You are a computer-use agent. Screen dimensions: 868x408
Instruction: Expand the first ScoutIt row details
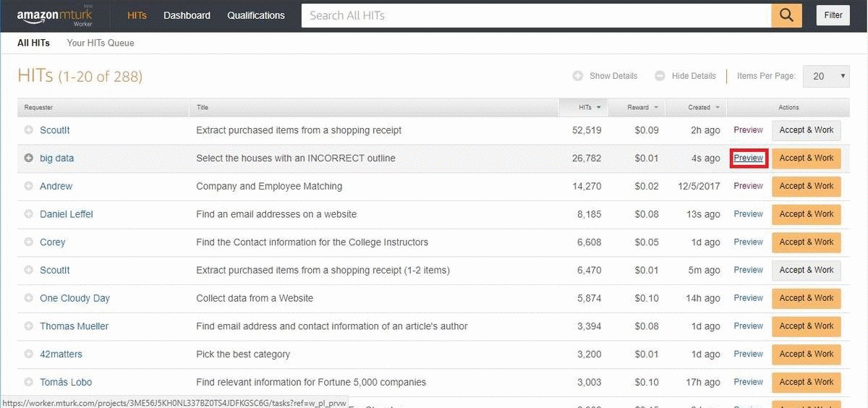(29, 130)
